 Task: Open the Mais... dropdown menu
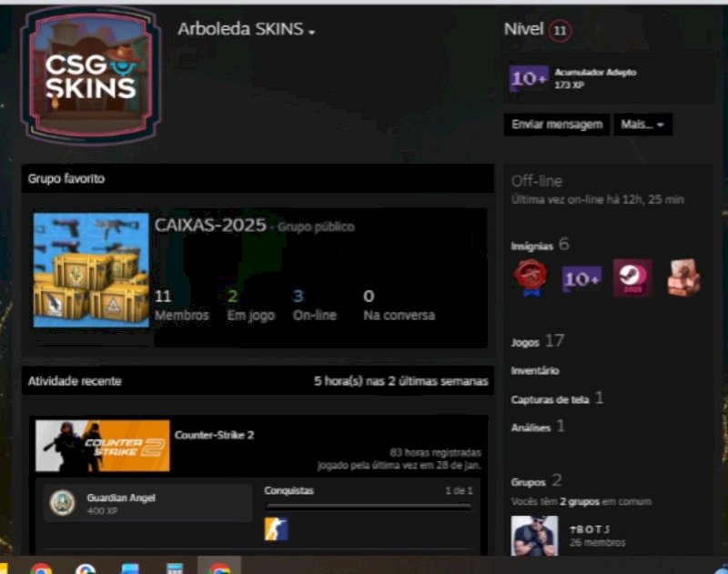click(x=642, y=125)
